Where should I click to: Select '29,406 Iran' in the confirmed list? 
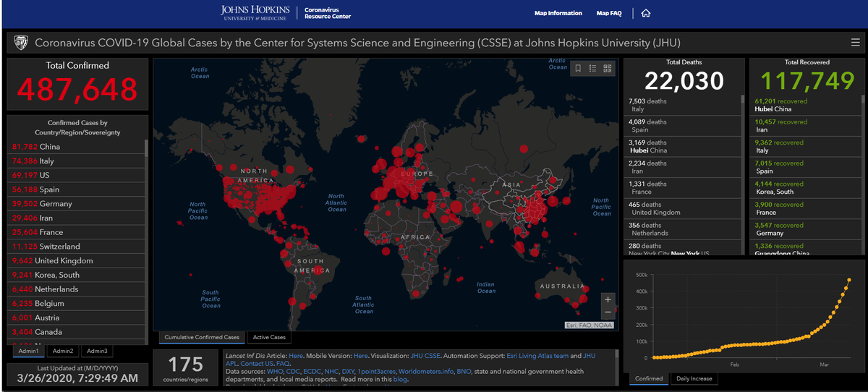(75, 218)
